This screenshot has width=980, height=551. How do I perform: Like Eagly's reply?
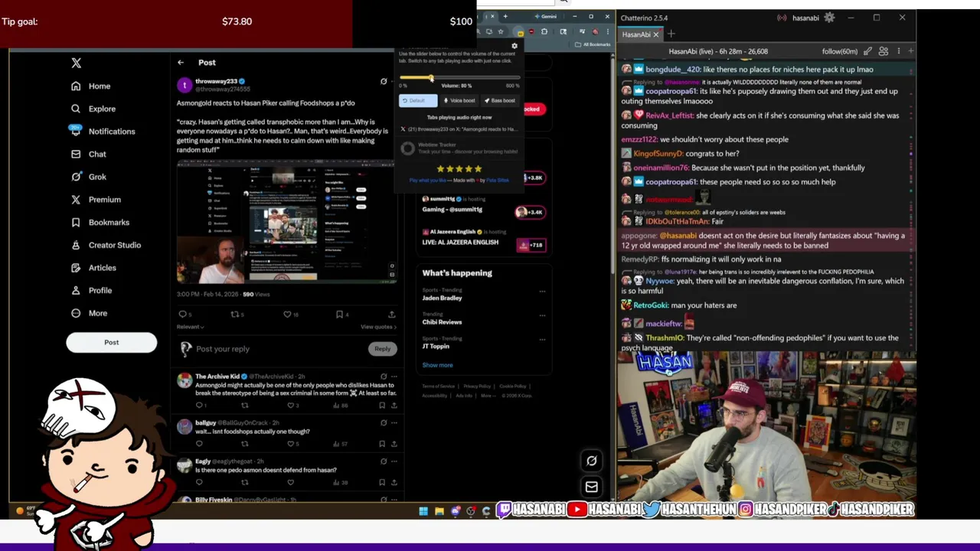click(x=290, y=483)
